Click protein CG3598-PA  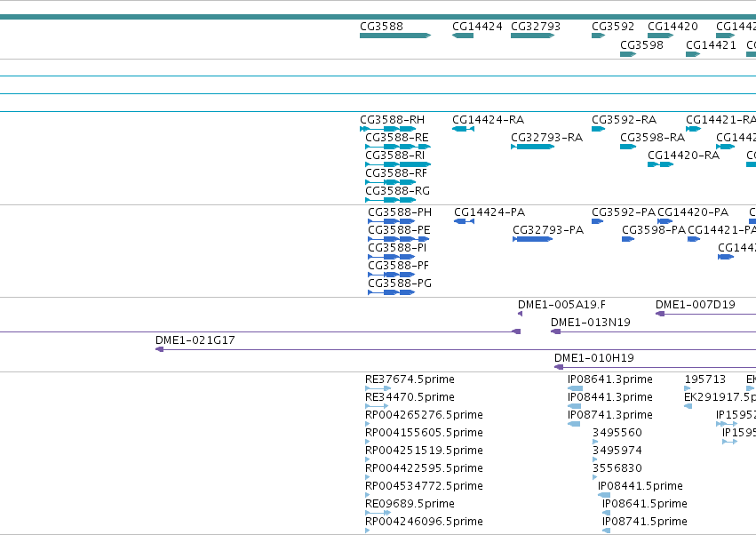pos(628,239)
